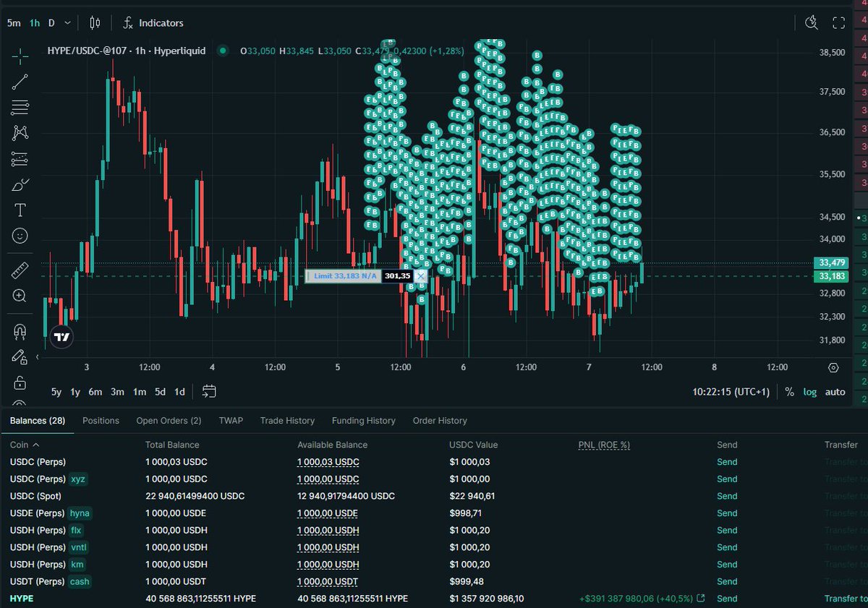This screenshot has height=608, width=868.
Task: Toggle lock all drawing tools
Action: click(x=20, y=383)
